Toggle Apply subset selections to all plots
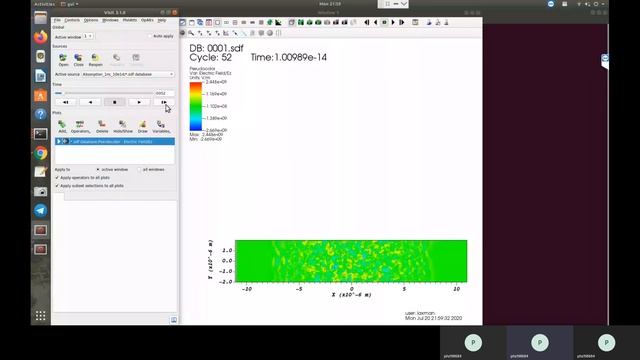 pos(57,186)
